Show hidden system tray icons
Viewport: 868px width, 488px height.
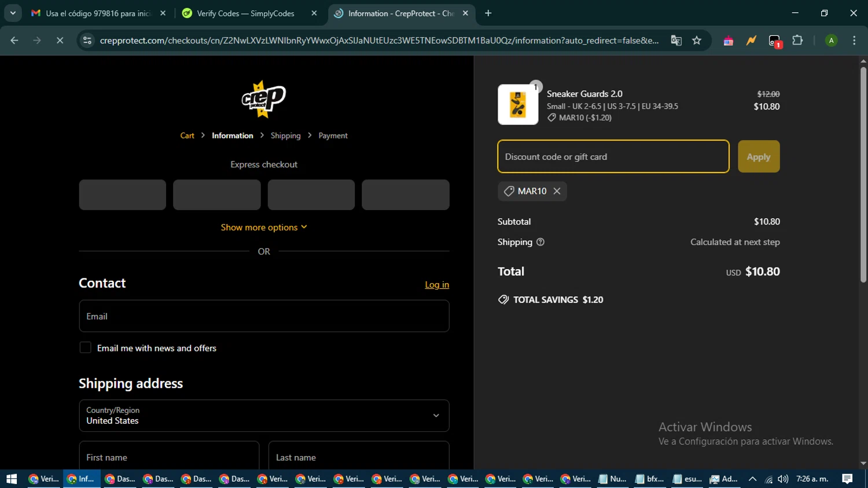[x=752, y=479]
